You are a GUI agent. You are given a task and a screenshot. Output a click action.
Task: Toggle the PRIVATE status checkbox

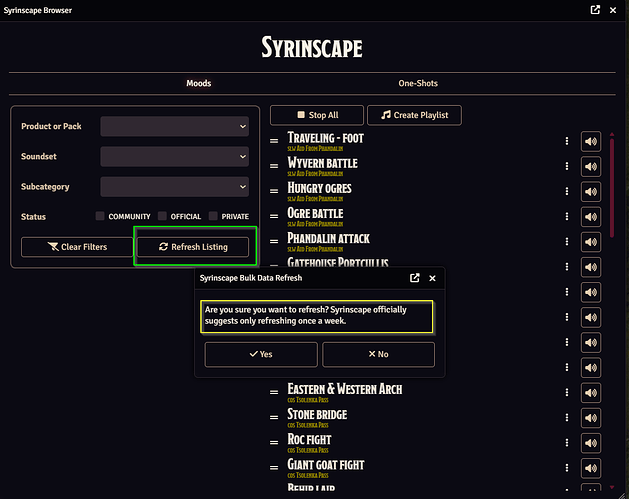point(213,216)
